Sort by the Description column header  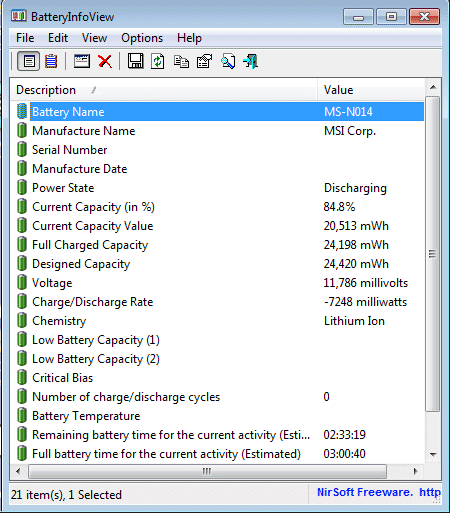pyautogui.click(x=163, y=90)
